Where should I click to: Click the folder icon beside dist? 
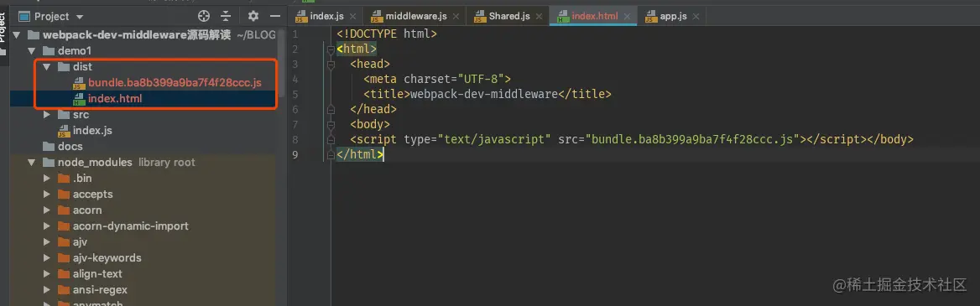pos(64,67)
